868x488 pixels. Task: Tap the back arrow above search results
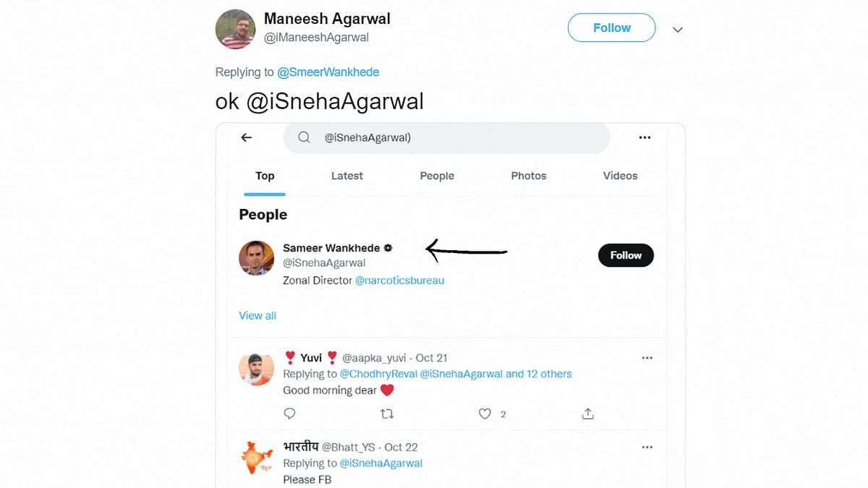click(246, 137)
